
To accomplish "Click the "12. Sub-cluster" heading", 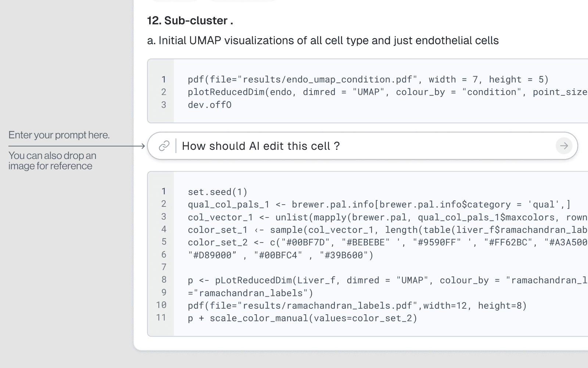I will pyautogui.click(x=190, y=21).
